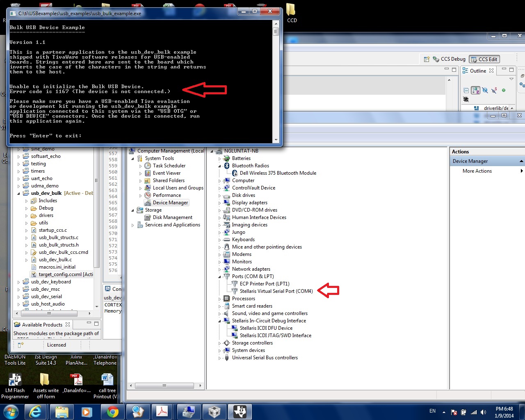Collapse the Storage node
The width and height of the screenshot is (525, 420).
[x=132, y=210]
